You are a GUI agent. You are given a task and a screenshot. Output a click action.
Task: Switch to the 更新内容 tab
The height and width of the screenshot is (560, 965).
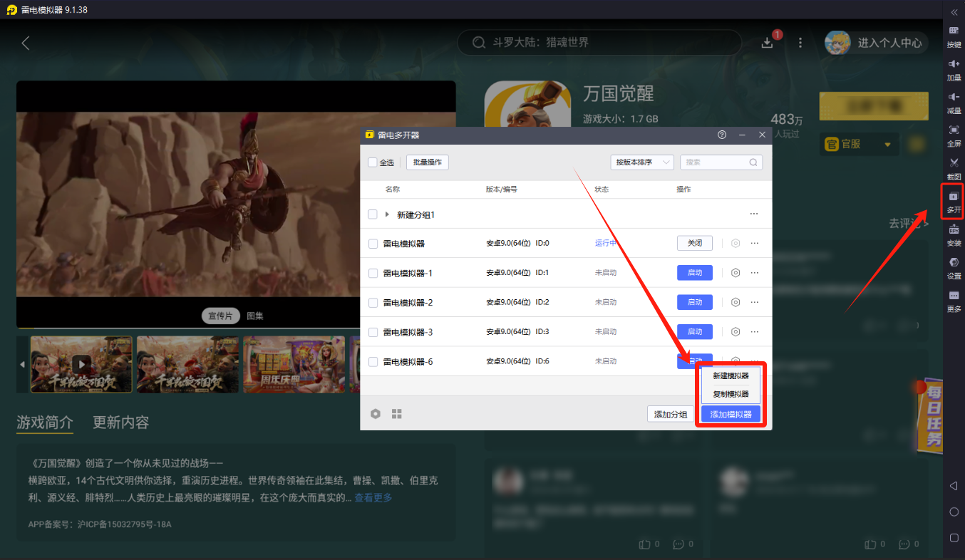point(120,422)
